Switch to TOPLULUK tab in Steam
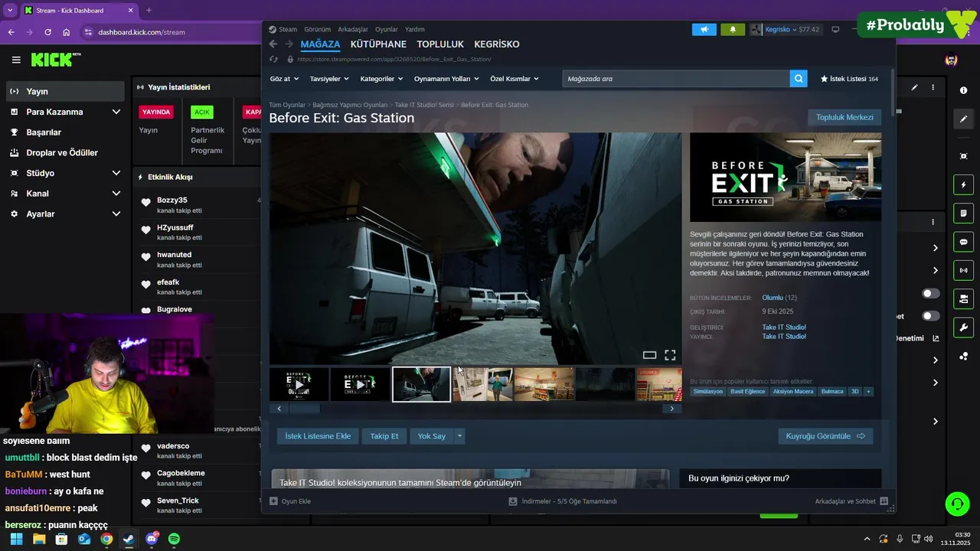Image resolution: width=980 pixels, height=551 pixels. [x=440, y=44]
